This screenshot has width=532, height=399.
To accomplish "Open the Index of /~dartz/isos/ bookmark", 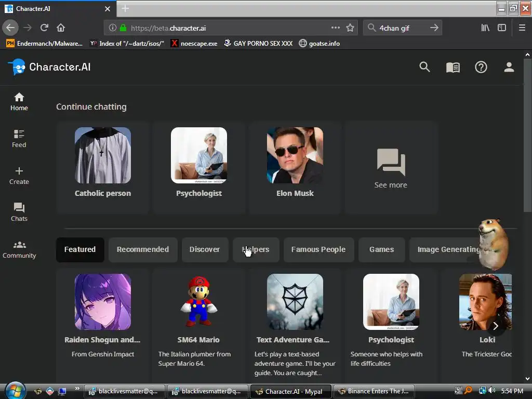I will [127, 44].
